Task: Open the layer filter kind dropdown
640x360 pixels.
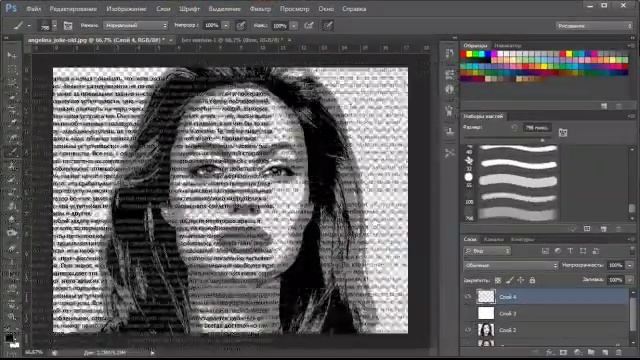Action: coord(487,251)
